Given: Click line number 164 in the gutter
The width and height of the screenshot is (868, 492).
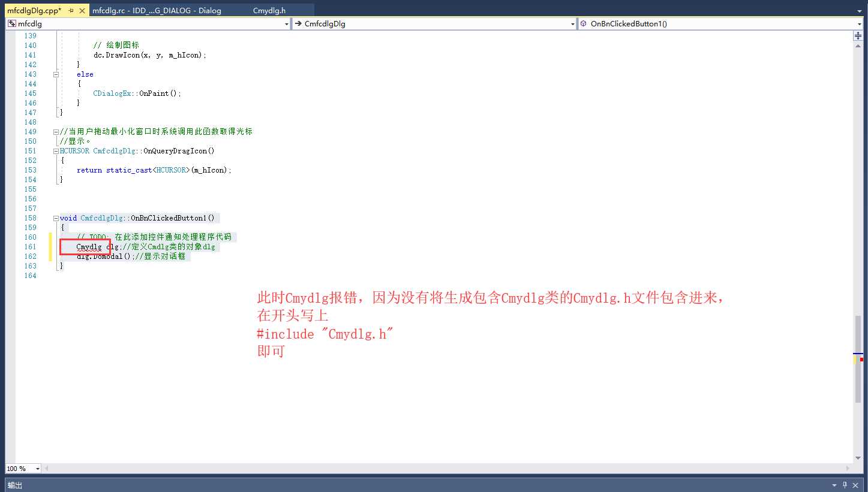Looking at the screenshot, I should tap(30, 276).
